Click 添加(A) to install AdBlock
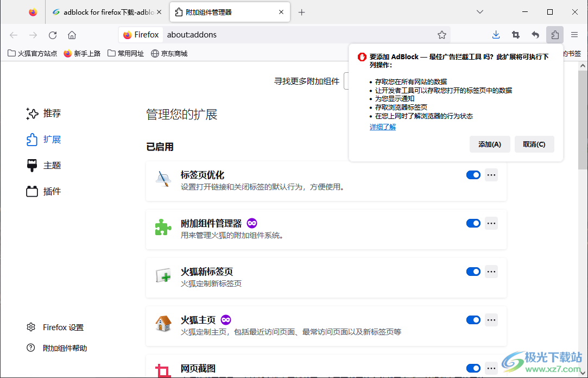The image size is (588, 378). [x=490, y=144]
